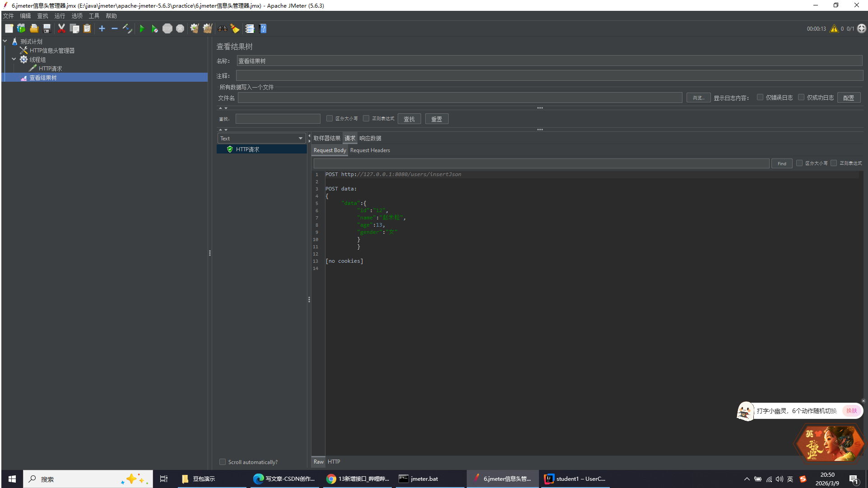
Task: Open the function helper list icon
Action: (x=250, y=28)
